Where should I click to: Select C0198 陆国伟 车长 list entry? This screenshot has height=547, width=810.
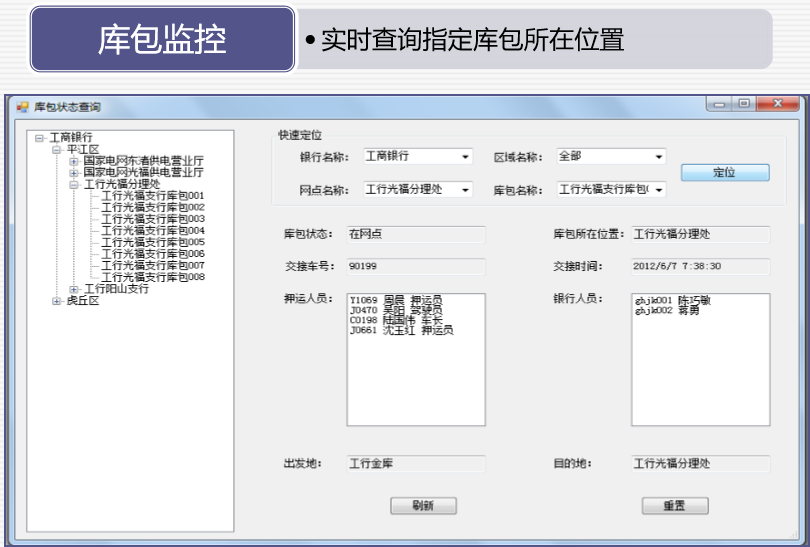pos(396,320)
